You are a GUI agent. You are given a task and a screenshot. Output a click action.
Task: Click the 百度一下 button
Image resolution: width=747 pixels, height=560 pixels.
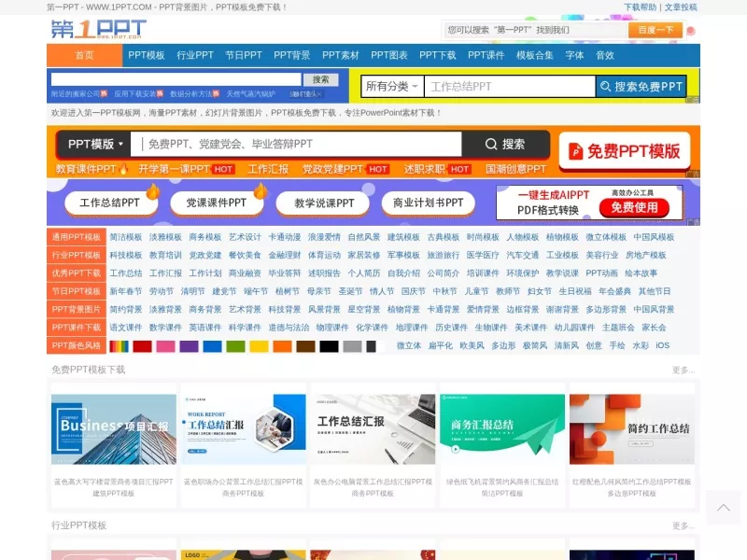tap(655, 30)
